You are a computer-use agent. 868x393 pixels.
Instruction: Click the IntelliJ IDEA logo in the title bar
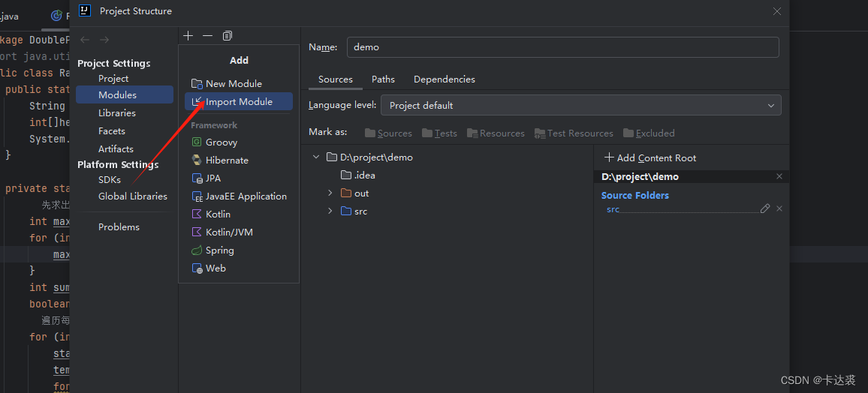85,10
